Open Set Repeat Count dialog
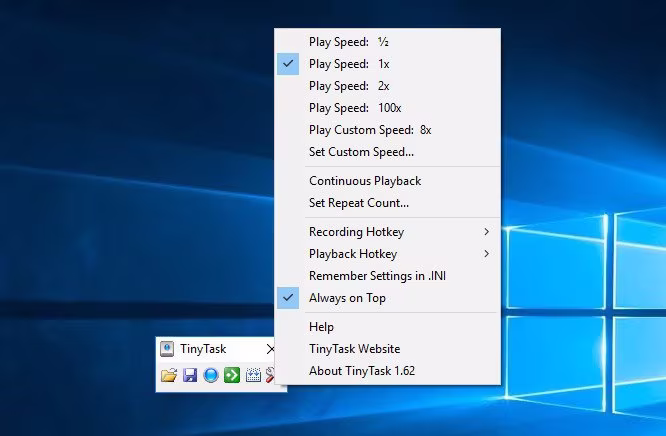The height and width of the screenshot is (436, 666). pos(387,203)
